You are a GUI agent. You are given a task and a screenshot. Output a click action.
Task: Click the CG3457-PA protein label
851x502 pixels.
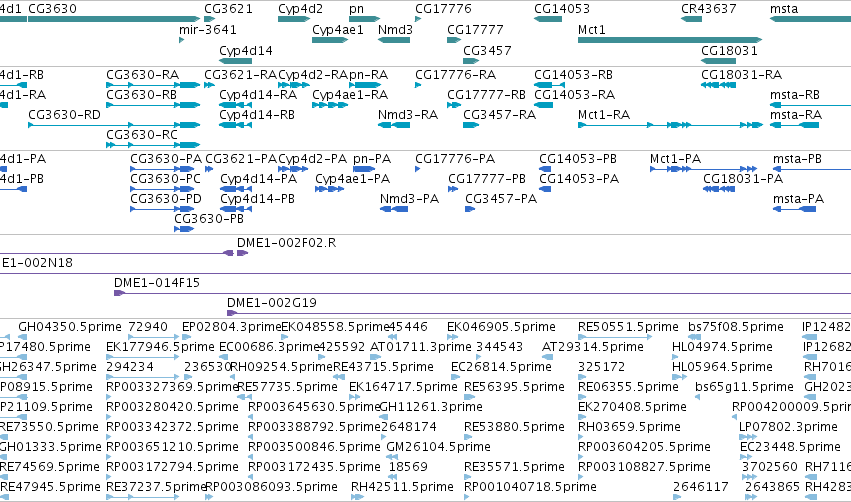[501, 199]
